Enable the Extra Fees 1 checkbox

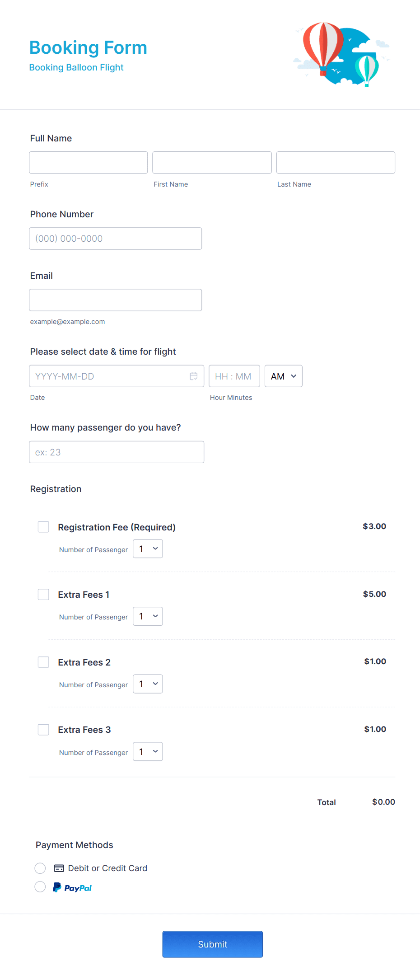point(43,594)
